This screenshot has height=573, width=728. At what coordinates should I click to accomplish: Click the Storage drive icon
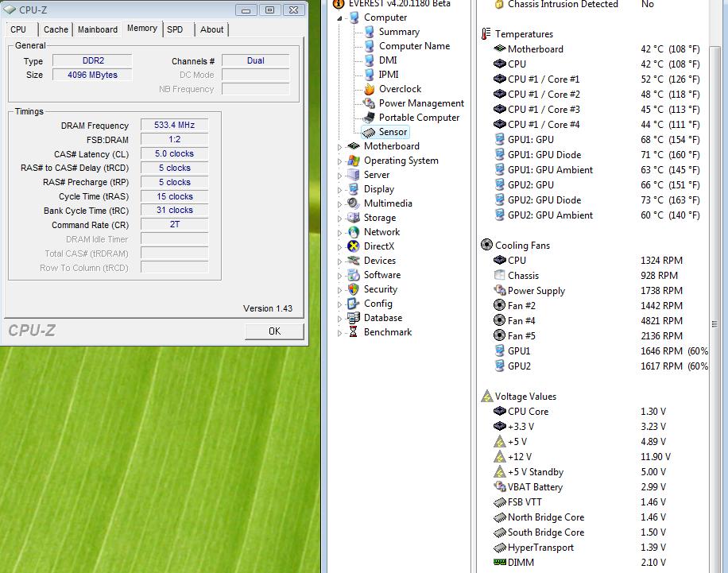pos(354,218)
